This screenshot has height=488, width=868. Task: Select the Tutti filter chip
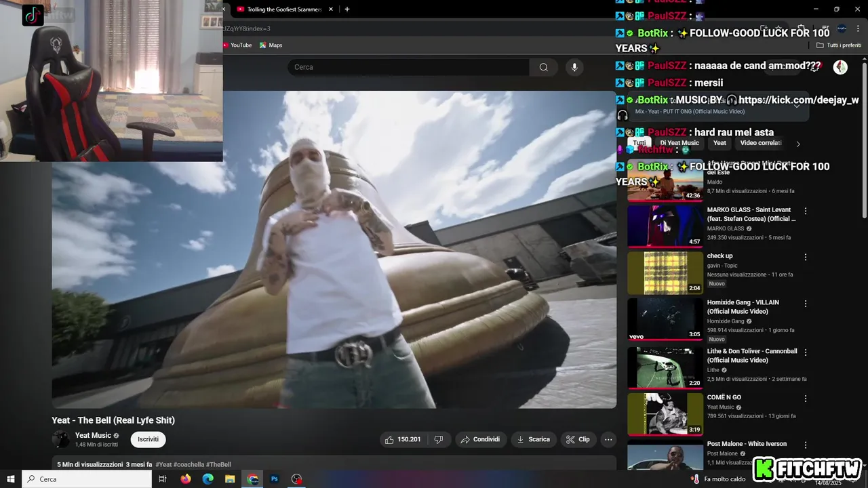tap(639, 143)
